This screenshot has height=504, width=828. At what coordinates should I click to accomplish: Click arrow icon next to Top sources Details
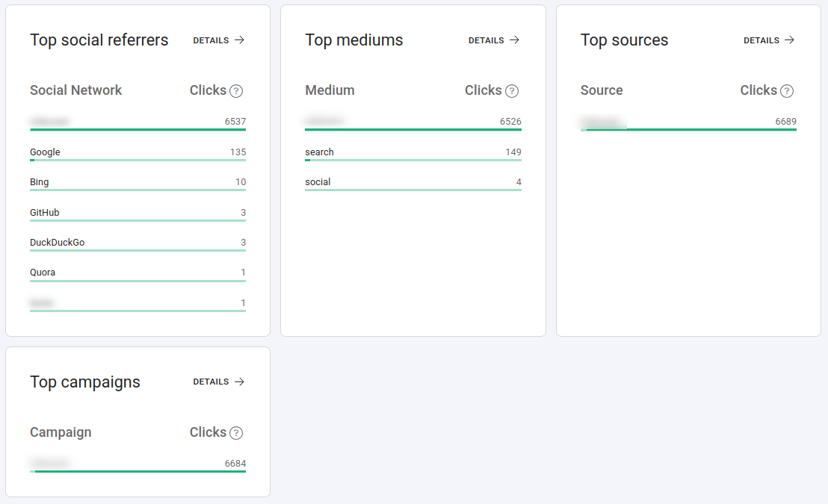790,40
